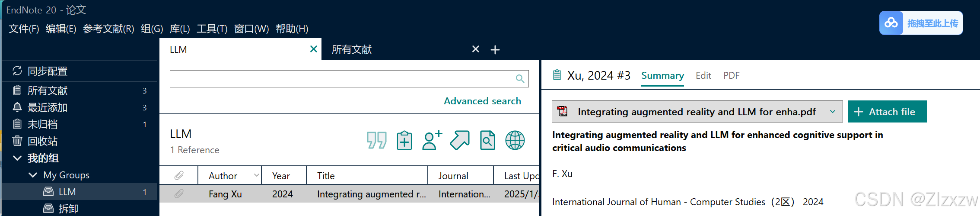Open the 参考文献(R) menu
The width and height of the screenshot is (980, 216).
[x=108, y=29]
